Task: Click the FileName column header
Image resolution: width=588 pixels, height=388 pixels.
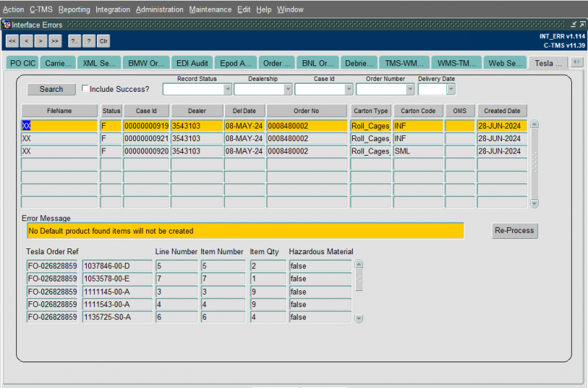Action: point(60,111)
